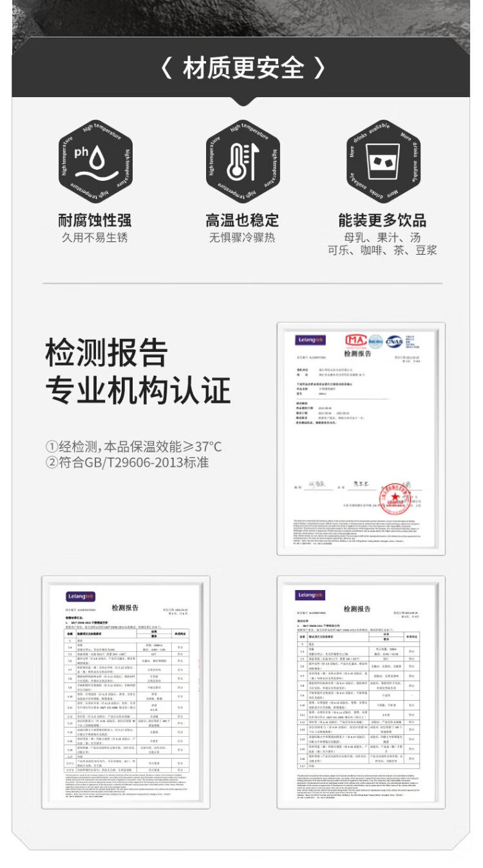Click the 专业机构认证 heading text
483x868 pixels.
pyautogui.click(x=137, y=391)
